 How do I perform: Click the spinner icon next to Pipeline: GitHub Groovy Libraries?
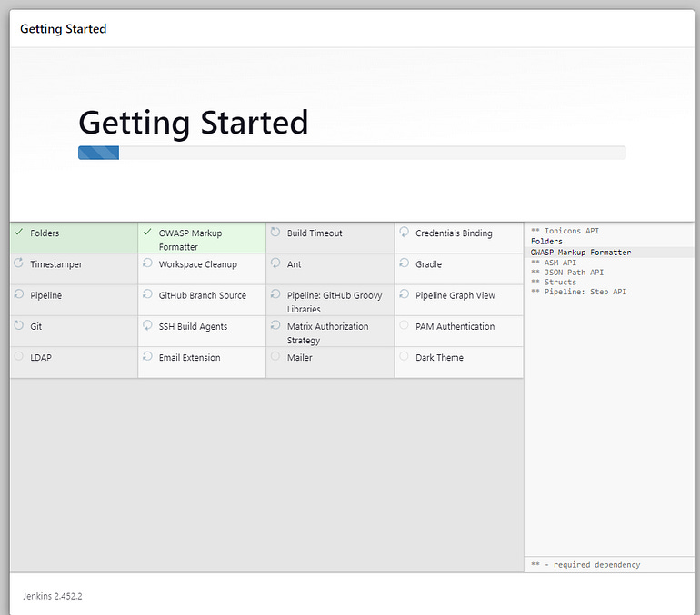[x=275, y=294]
